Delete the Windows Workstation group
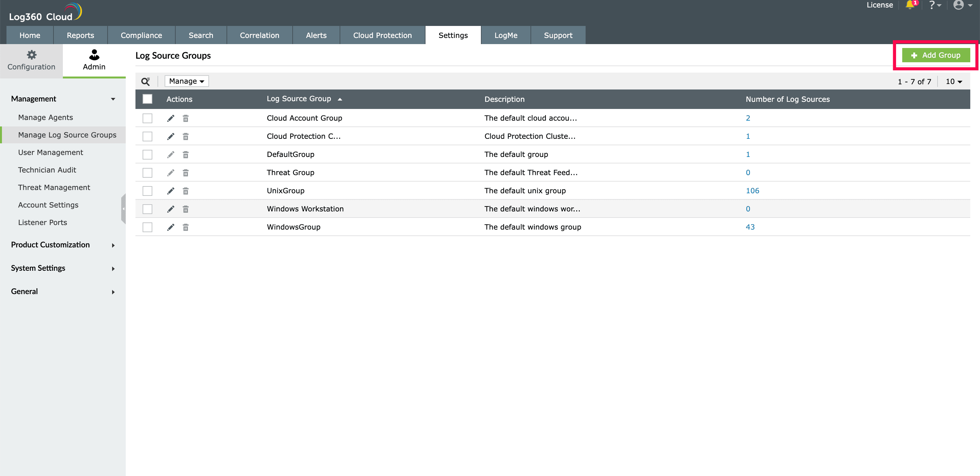Screen dimensions: 980x476 186,209
